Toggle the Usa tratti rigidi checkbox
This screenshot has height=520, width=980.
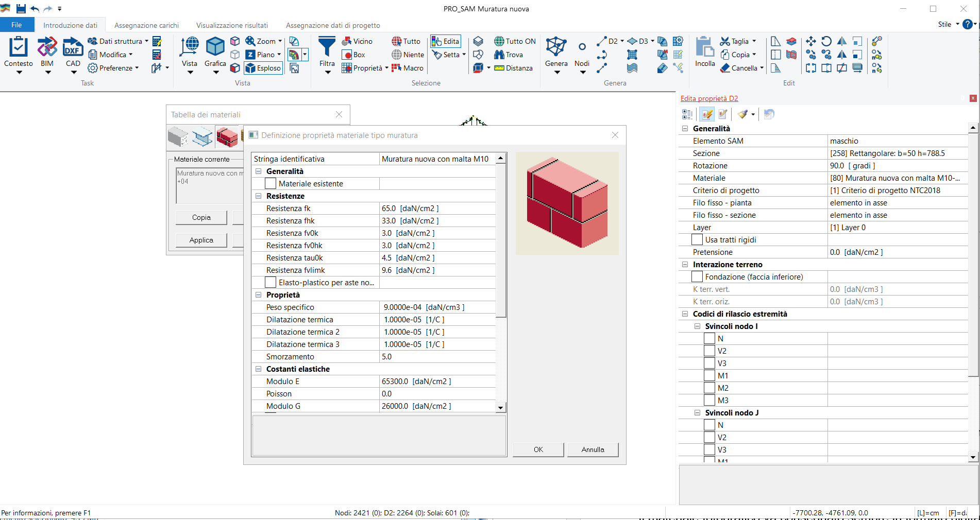697,240
